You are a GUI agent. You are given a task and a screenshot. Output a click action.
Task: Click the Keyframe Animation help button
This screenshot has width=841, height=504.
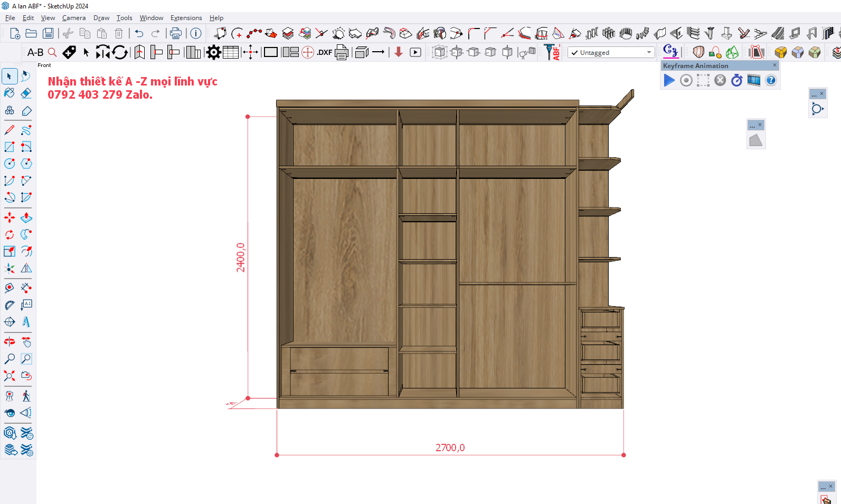click(771, 80)
